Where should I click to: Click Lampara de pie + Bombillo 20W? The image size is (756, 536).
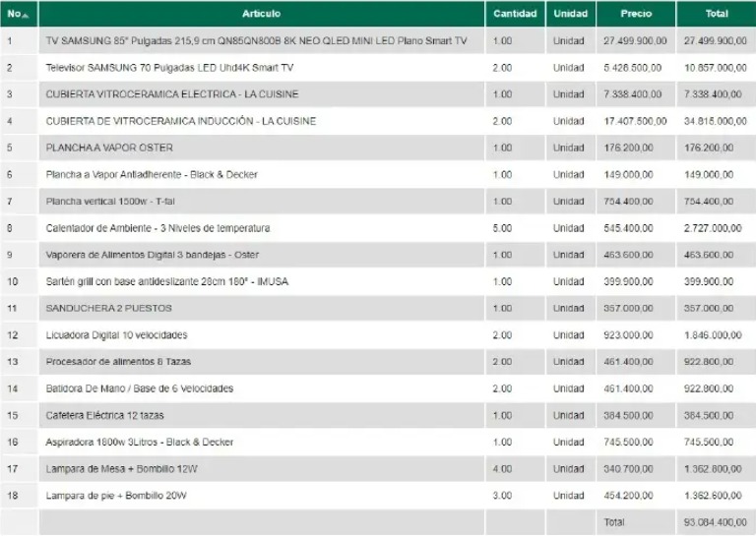pyautogui.click(x=116, y=496)
